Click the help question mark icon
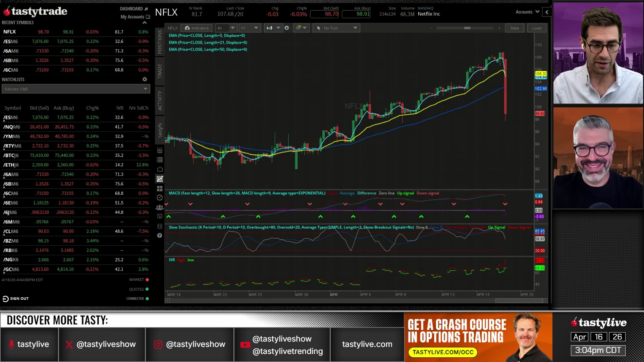644x362 pixels. [160, 236]
